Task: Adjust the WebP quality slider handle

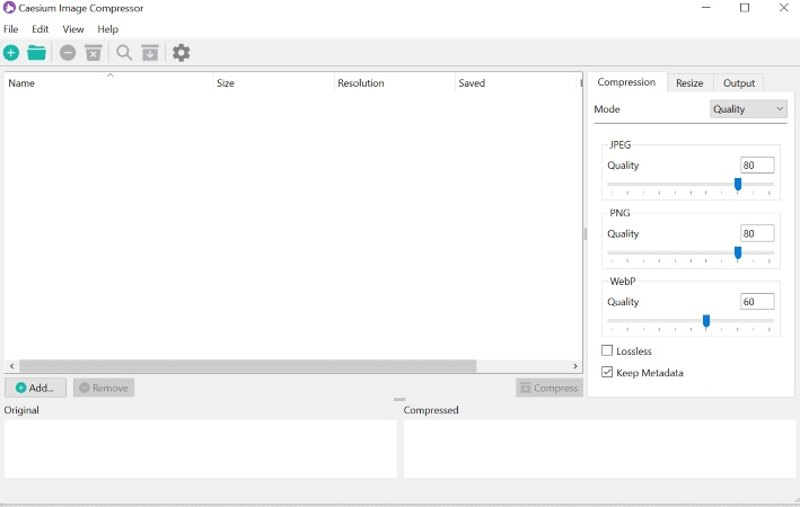Action: pyautogui.click(x=706, y=321)
